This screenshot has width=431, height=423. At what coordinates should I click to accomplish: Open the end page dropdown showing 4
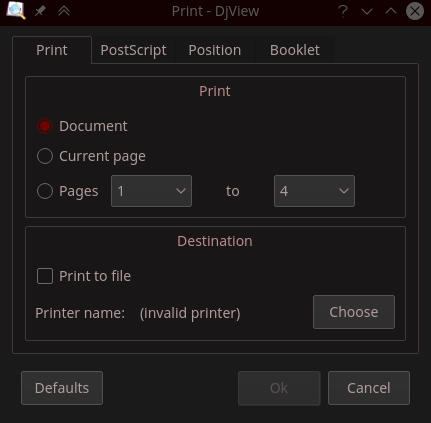pos(314,191)
